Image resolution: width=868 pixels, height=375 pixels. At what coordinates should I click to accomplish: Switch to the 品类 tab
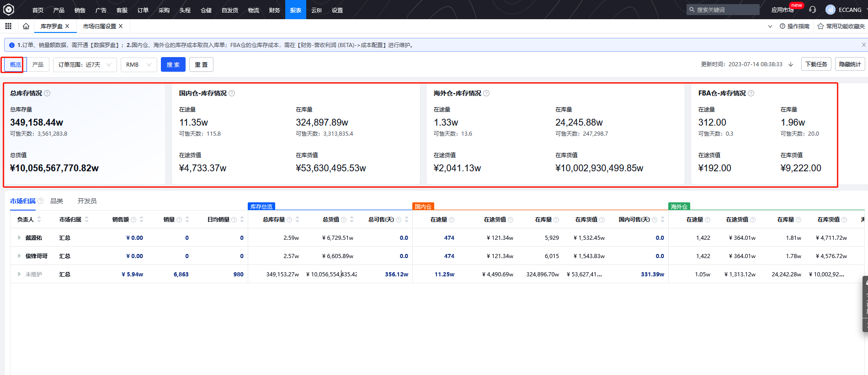tap(57, 201)
